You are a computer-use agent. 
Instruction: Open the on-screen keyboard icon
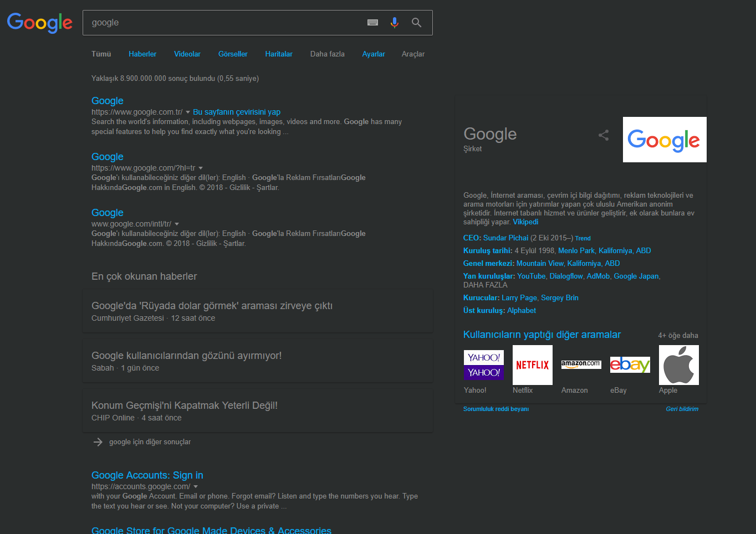click(x=373, y=23)
